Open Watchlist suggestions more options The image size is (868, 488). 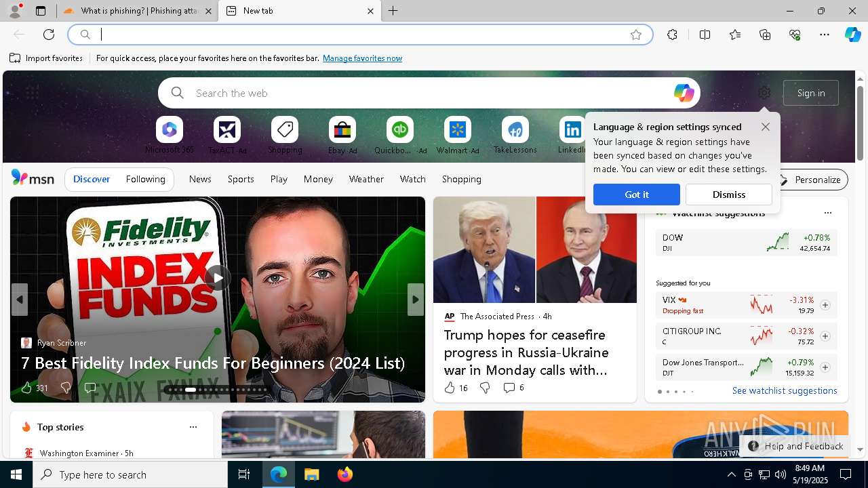tap(828, 213)
